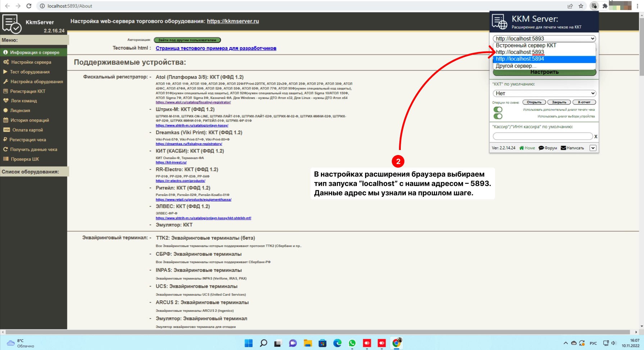
Task: Open Настройка оборудования in the sidebar
Action: pyautogui.click(x=33, y=82)
